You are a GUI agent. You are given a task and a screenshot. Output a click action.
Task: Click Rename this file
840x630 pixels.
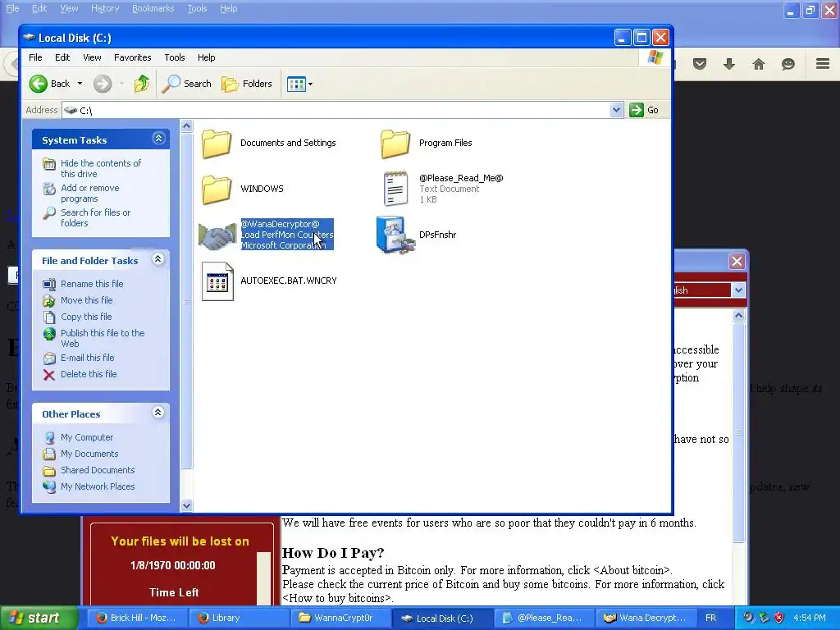(92, 284)
